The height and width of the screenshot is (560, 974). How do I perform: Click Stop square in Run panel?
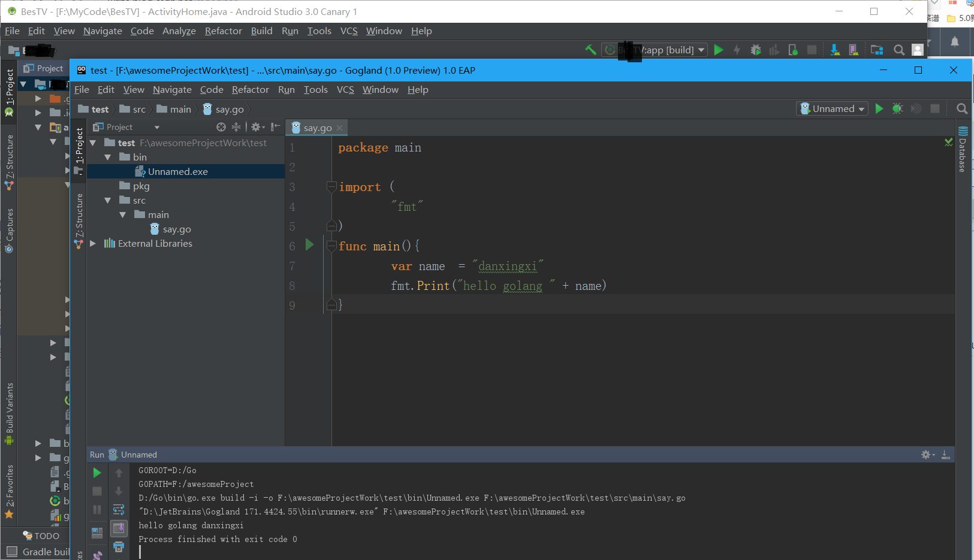pos(97,491)
